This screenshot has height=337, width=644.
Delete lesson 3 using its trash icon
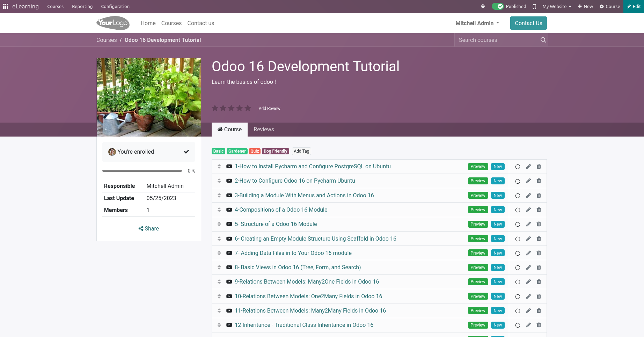click(539, 196)
